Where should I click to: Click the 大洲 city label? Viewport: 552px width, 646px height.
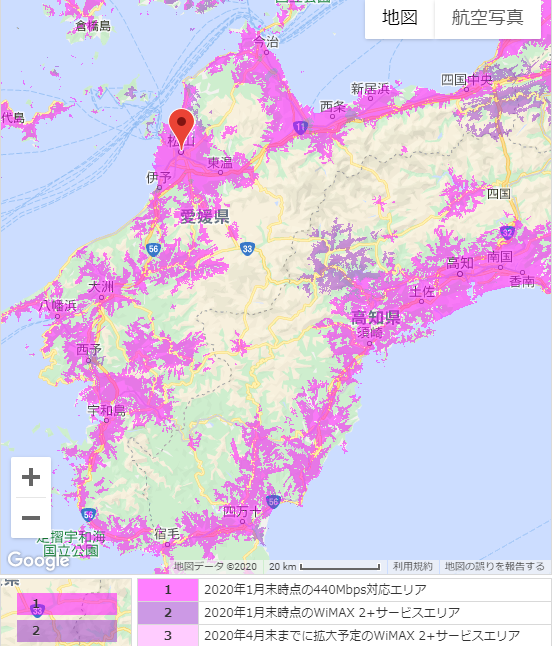(101, 286)
